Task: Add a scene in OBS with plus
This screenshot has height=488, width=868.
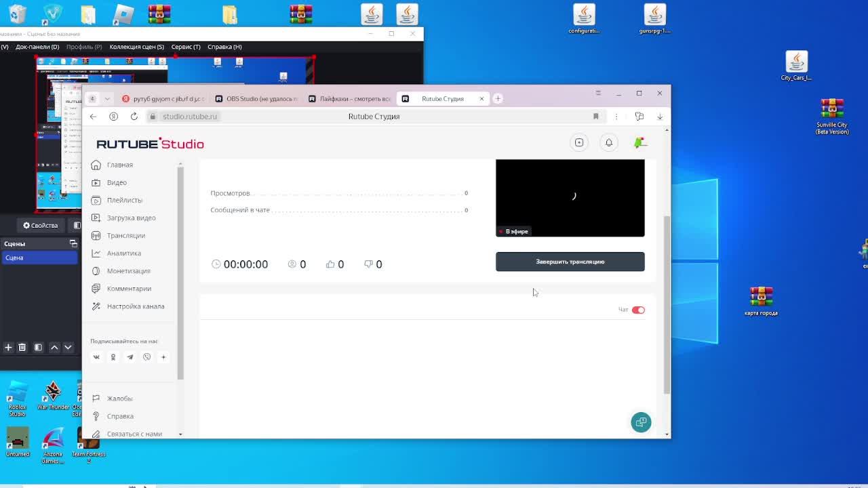Action: point(8,347)
